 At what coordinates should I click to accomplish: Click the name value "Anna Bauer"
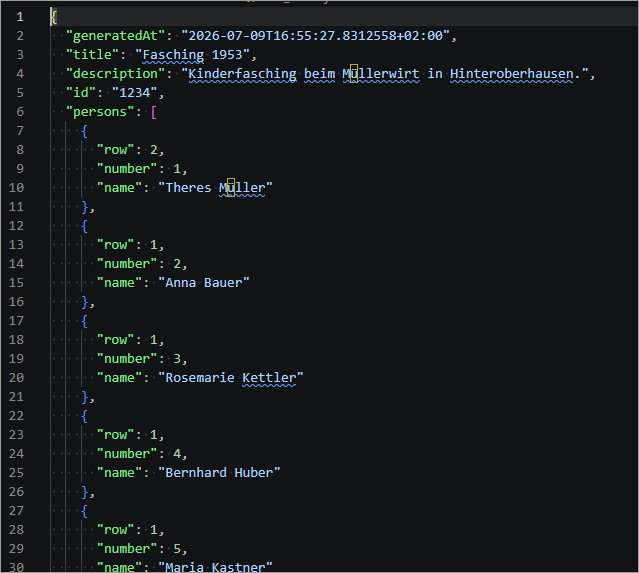(204, 283)
